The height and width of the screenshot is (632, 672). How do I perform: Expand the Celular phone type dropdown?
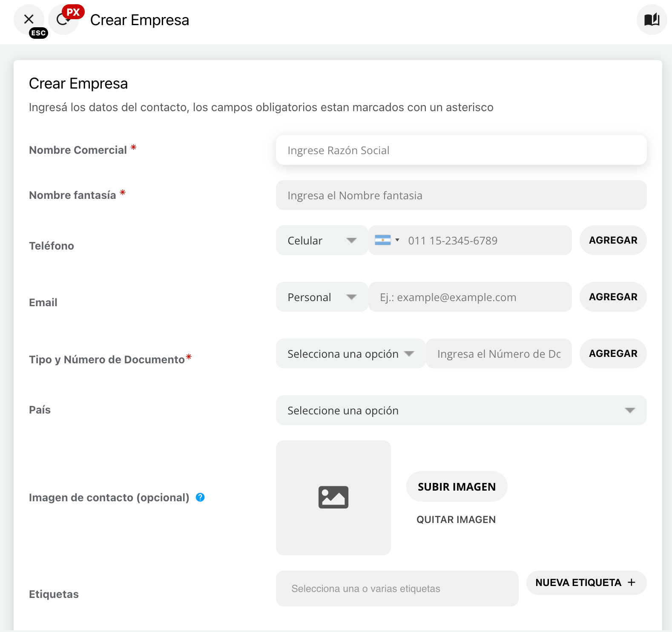(x=322, y=240)
